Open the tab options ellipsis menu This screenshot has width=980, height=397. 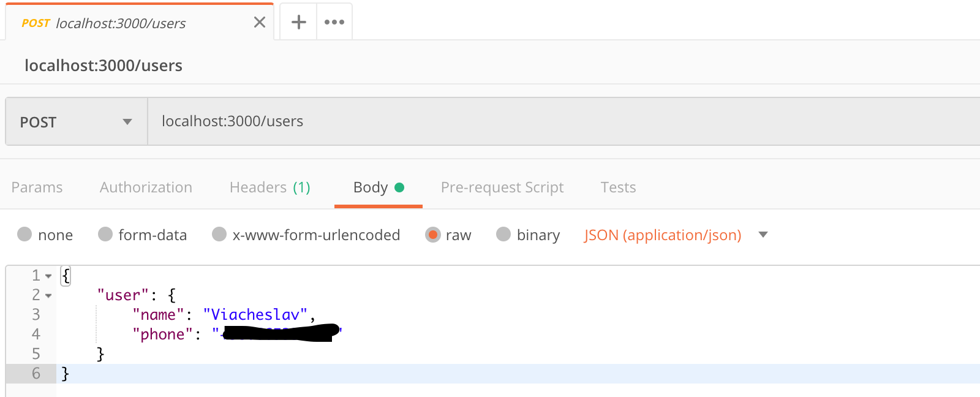(x=334, y=22)
